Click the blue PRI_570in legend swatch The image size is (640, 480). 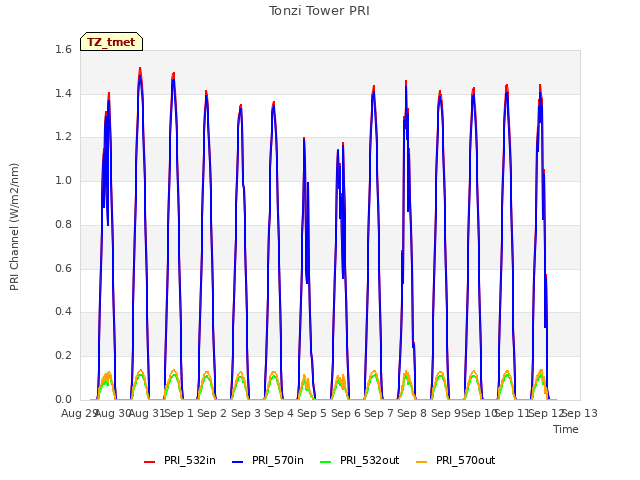pyautogui.click(x=238, y=462)
